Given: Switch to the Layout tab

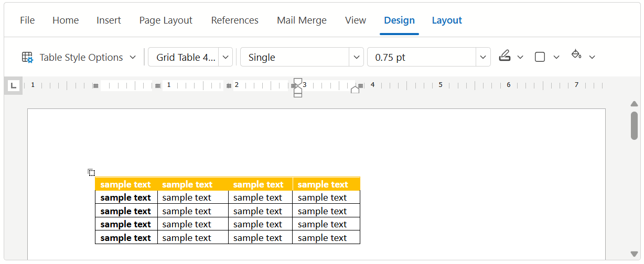Looking at the screenshot, I should 447,20.
